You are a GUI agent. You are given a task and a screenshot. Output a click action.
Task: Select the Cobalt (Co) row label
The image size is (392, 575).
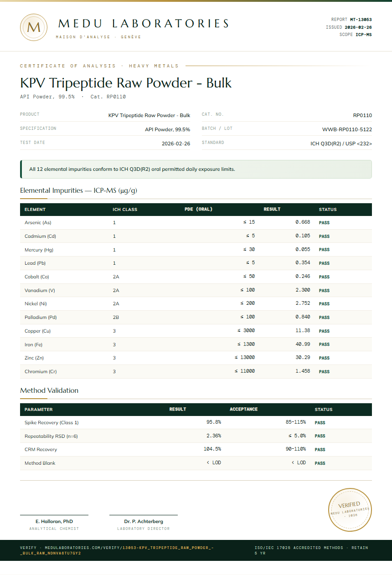click(x=37, y=277)
